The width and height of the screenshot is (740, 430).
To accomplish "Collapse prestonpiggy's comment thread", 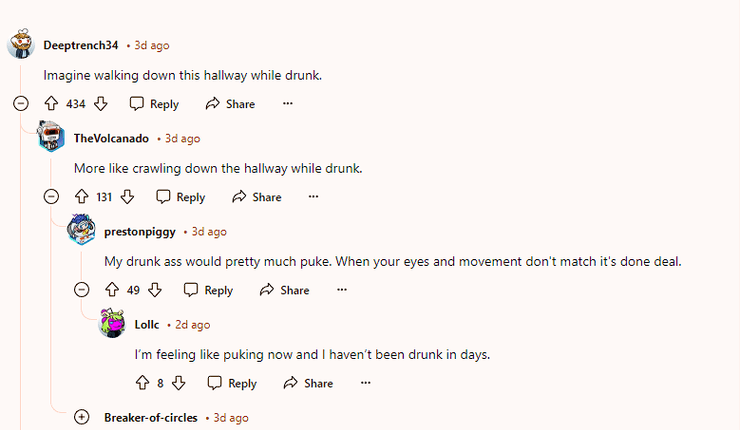I will [82, 290].
